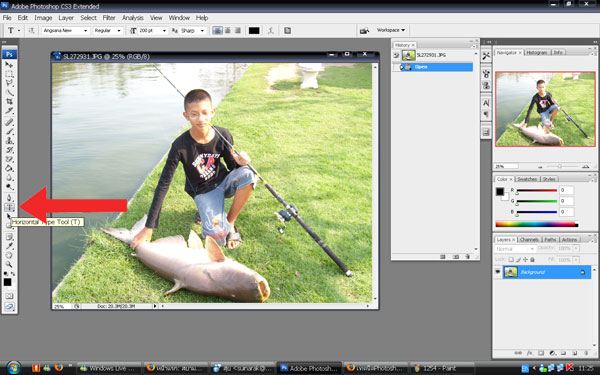The width and height of the screenshot is (600, 375).
Task: Open the Analysis menu
Action: click(x=132, y=18)
